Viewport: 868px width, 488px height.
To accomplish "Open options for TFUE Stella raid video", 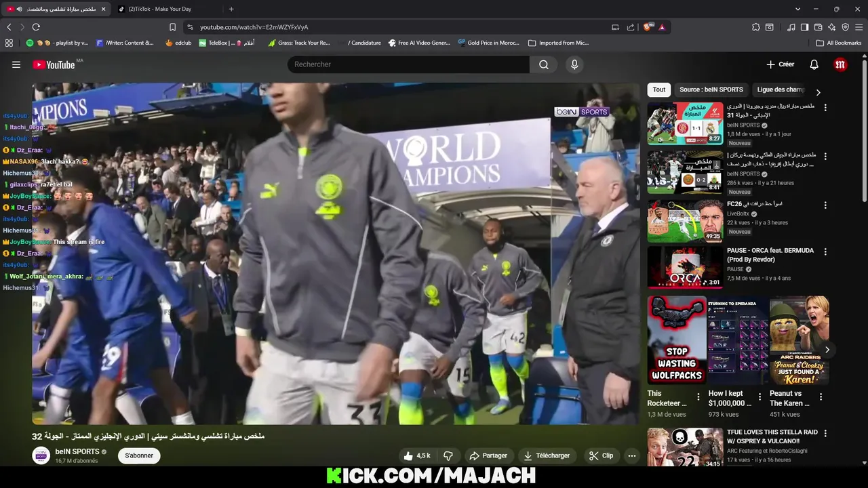I will 825,433.
